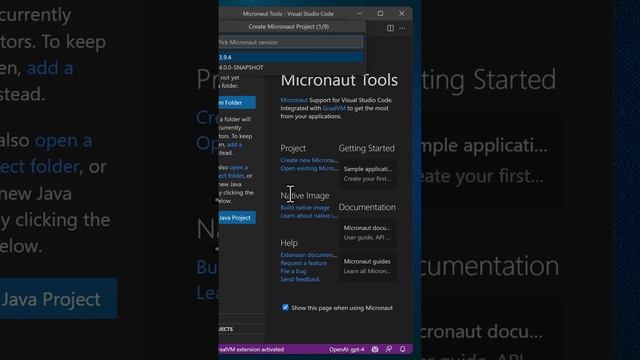
Task: Click Send feedback link
Action: pos(300,279)
